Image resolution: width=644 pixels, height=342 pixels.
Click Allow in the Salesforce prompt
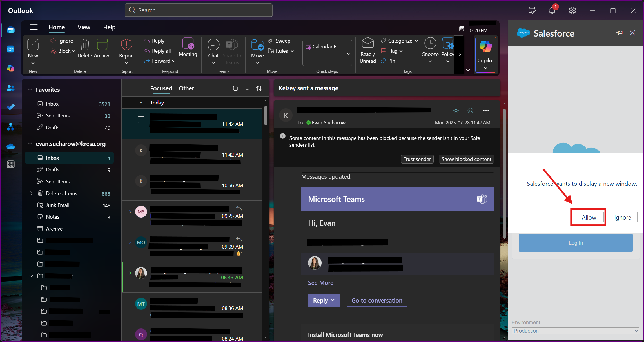(x=589, y=217)
